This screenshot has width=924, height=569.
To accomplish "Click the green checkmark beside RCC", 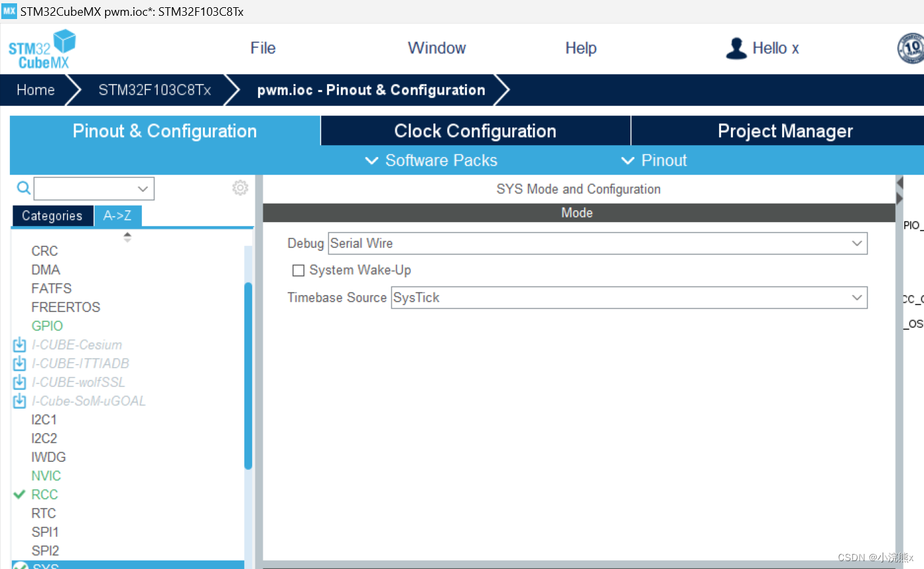I will point(20,494).
